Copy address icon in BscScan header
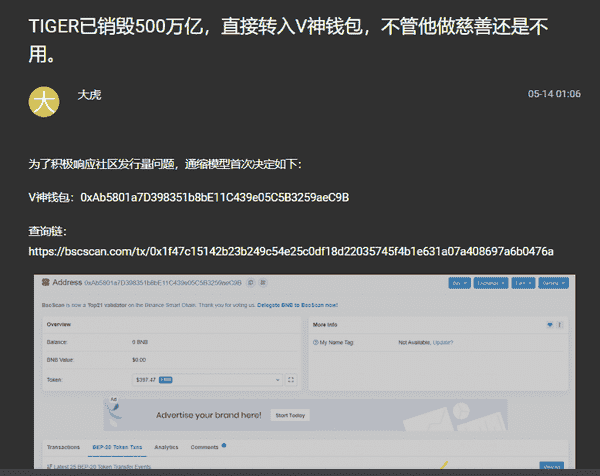 point(251,283)
